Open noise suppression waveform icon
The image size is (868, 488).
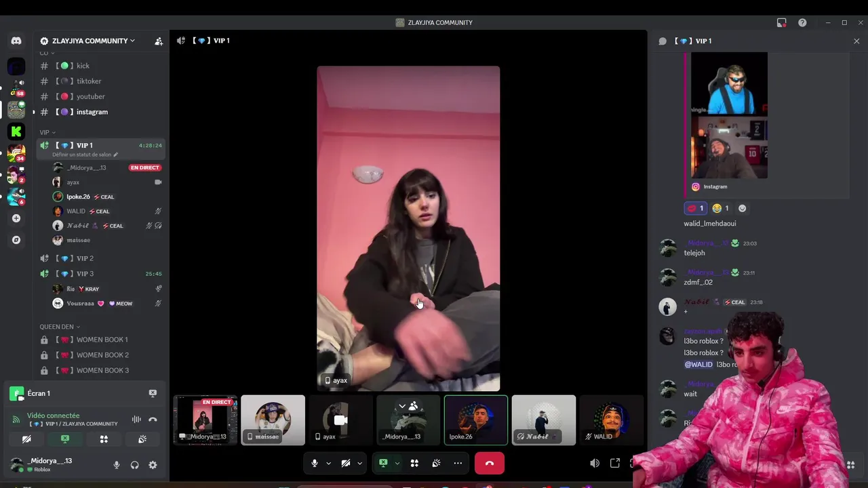136,420
